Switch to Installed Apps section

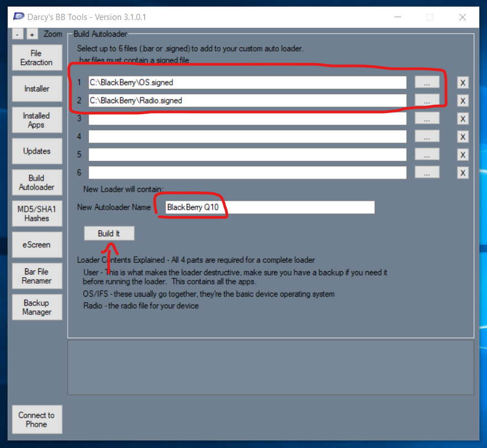(x=37, y=120)
